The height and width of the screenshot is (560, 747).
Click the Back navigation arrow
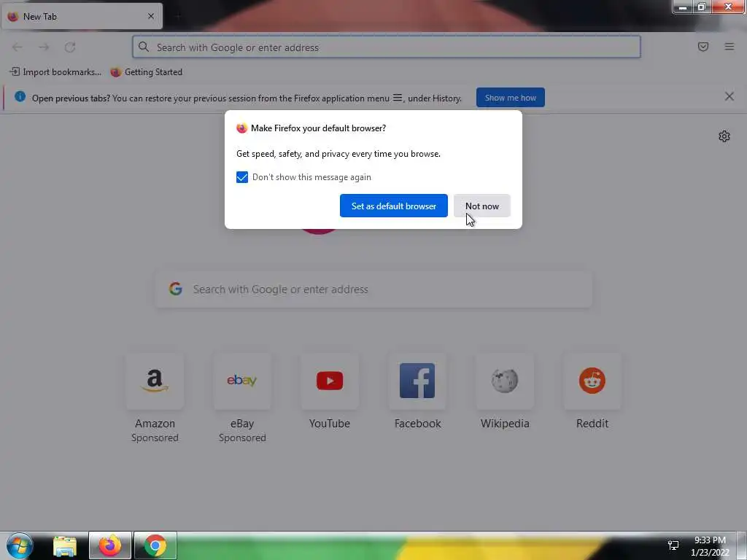18,47
